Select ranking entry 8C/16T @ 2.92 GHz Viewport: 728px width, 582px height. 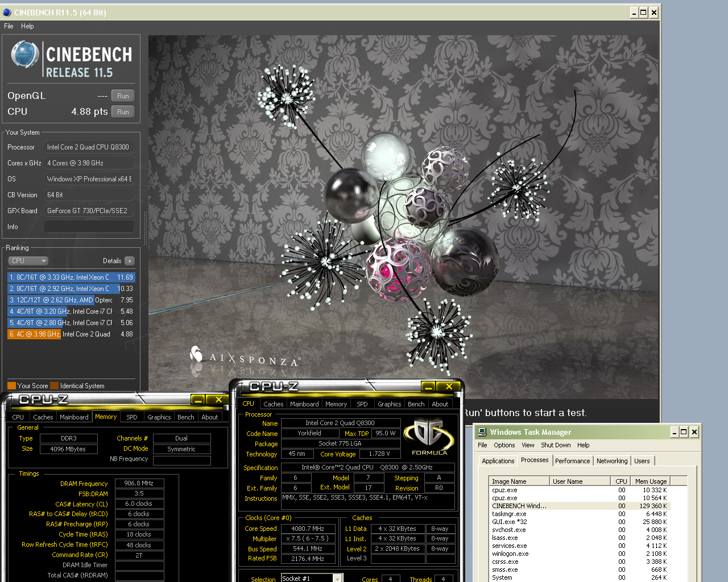[x=71, y=289]
